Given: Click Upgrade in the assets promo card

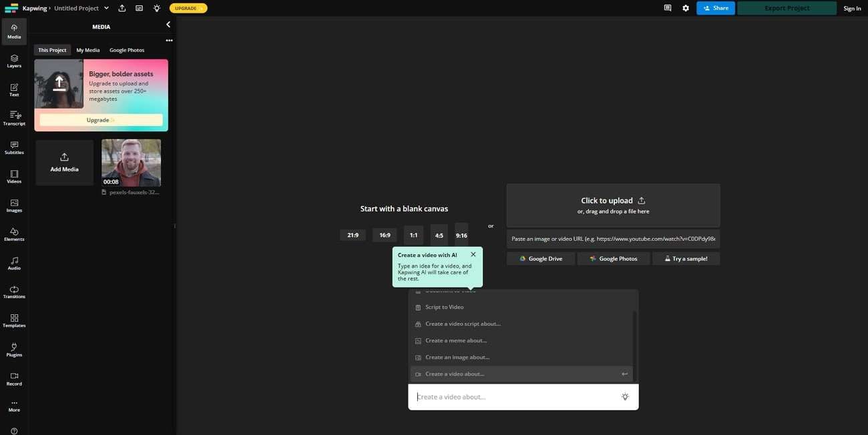Looking at the screenshot, I should coord(101,120).
